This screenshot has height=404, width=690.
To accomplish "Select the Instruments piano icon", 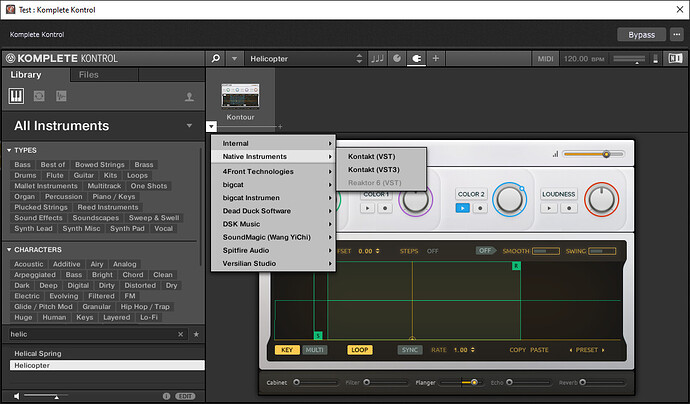I will [16, 96].
